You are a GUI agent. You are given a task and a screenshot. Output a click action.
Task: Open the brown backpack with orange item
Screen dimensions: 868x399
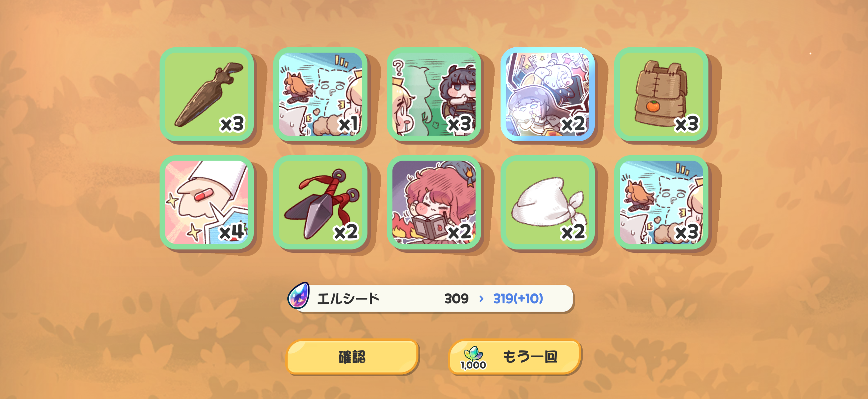[661, 94]
